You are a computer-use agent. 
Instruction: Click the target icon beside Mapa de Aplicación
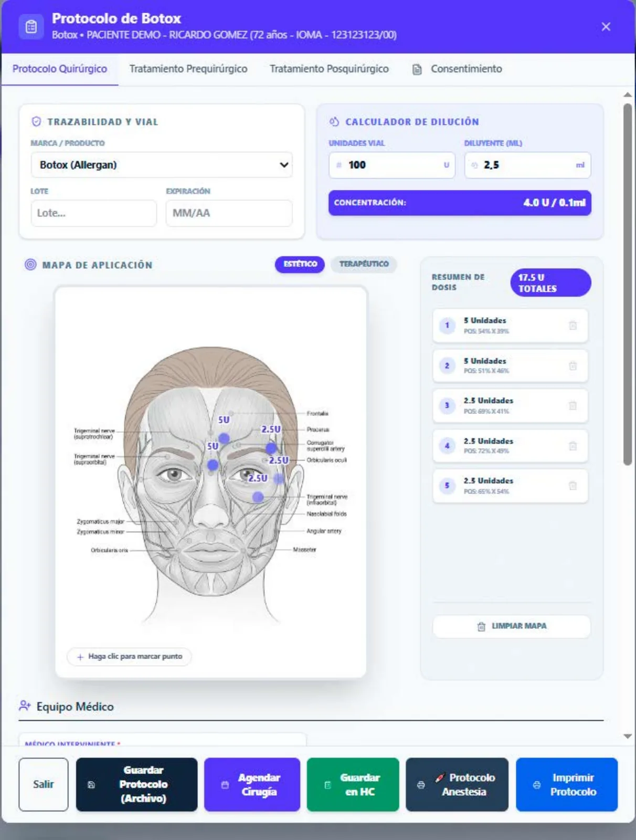click(31, 265)
